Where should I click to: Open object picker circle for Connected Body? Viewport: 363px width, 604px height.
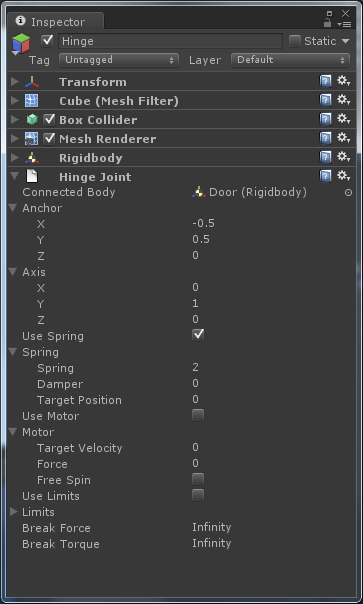pyautogui.click(x=348, y=192)
